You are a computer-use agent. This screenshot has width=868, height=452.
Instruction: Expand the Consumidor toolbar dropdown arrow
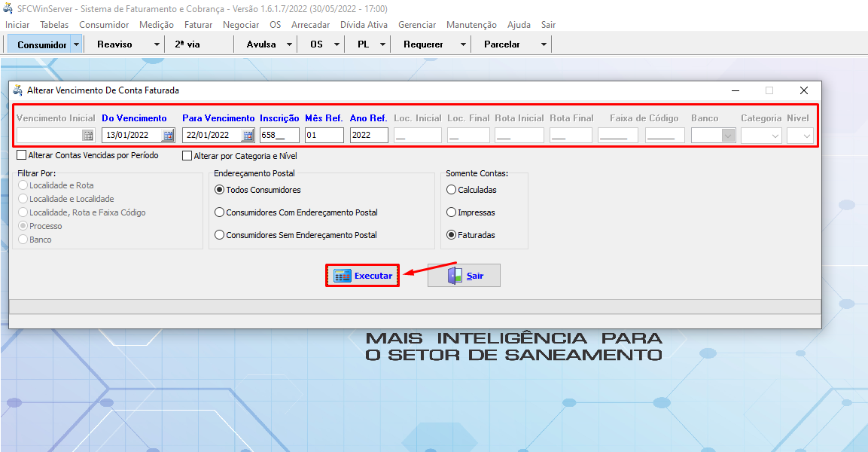click(76, 44)
